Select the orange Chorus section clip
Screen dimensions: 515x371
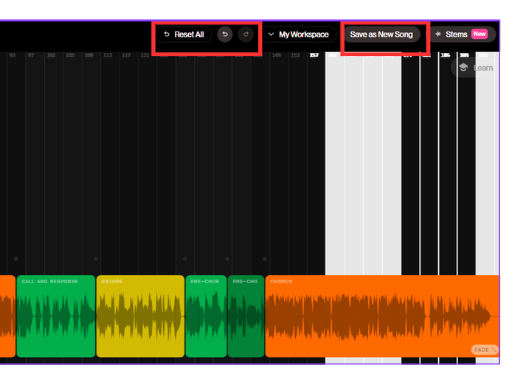click(382, 316)
